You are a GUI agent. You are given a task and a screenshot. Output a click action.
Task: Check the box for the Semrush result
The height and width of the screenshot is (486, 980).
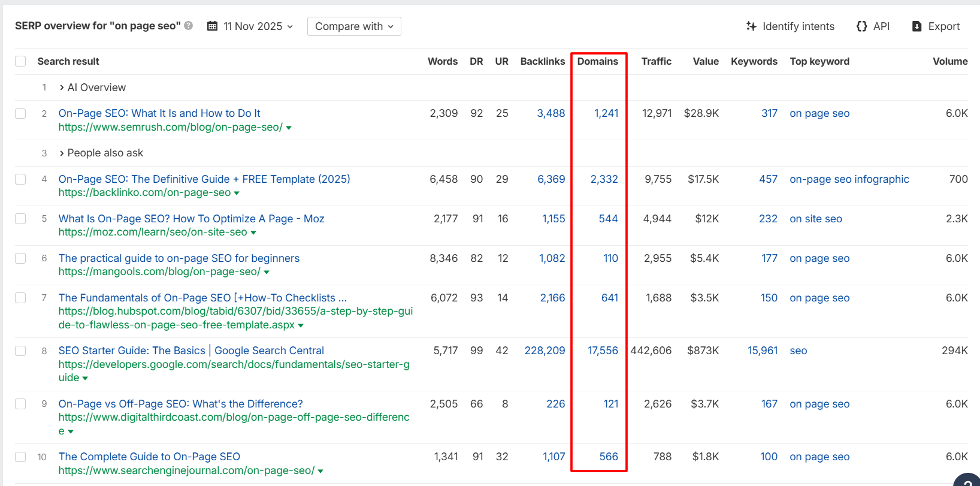pyautogui.click(x=20, y=113)
